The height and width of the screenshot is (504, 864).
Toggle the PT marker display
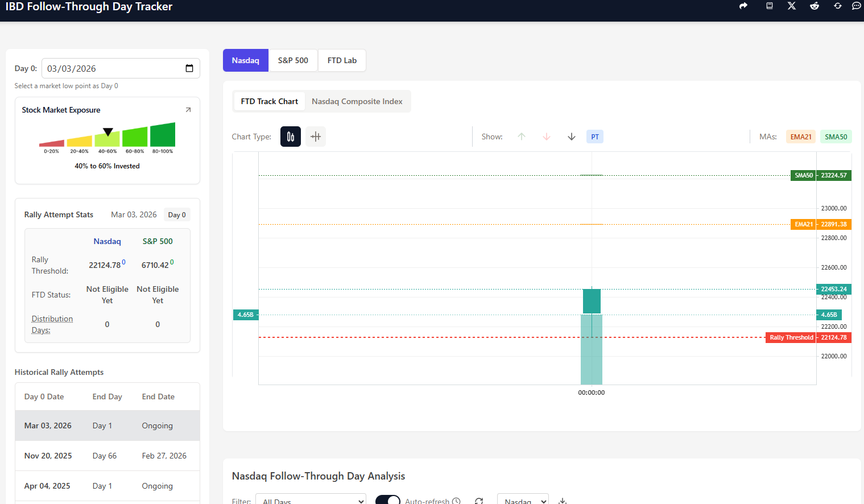[594, 137]
